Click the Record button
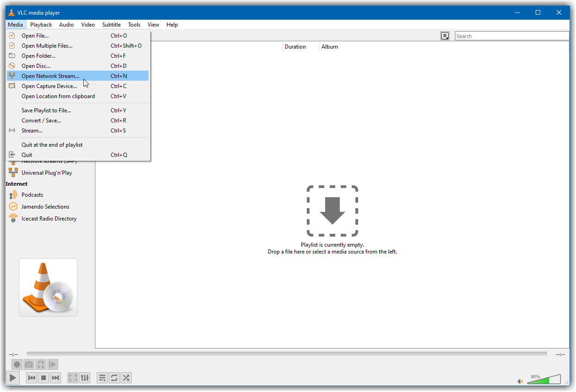Screen dimensions: 576x392 point(17,364)
